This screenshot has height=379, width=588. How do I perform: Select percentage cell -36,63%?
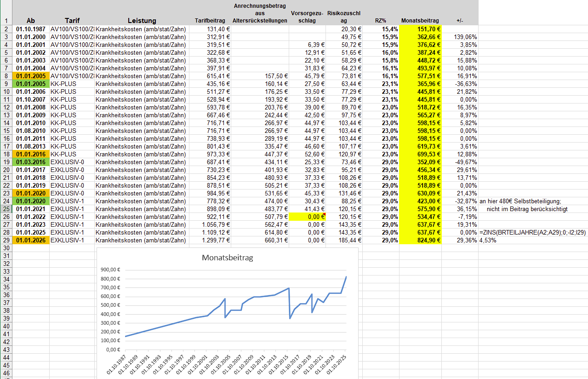coord(460,84)
